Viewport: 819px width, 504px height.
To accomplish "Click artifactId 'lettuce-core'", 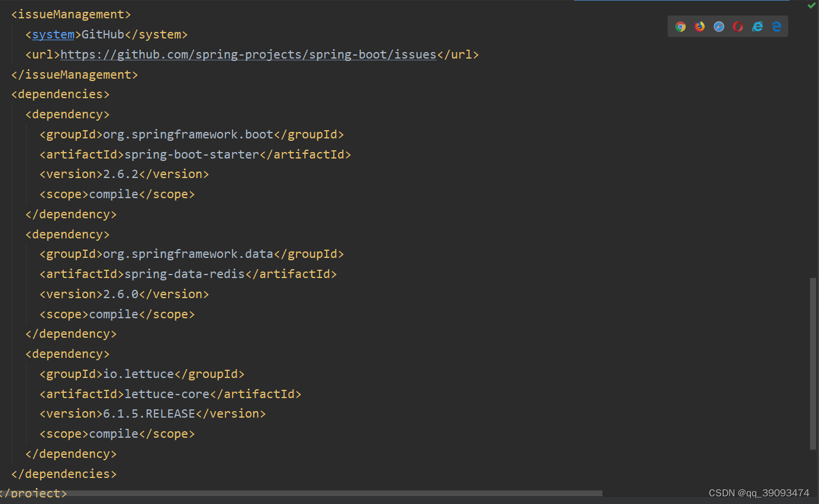I will (167, 394).
